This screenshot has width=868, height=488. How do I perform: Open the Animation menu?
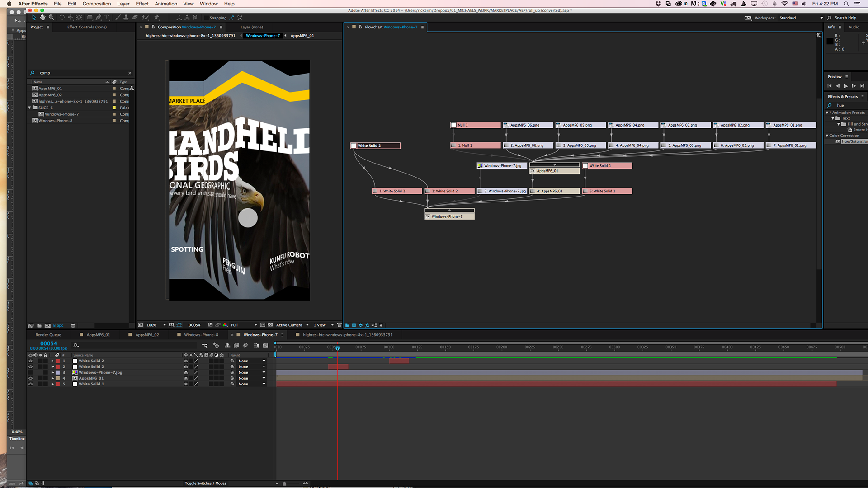click(x=166, y=4)
